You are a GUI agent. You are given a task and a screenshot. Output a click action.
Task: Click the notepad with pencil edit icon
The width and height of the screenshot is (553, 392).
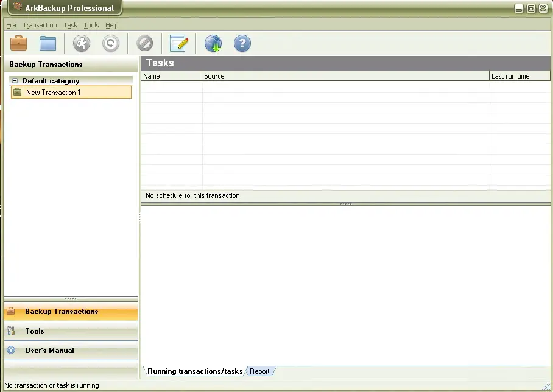[x=179, y=43]
